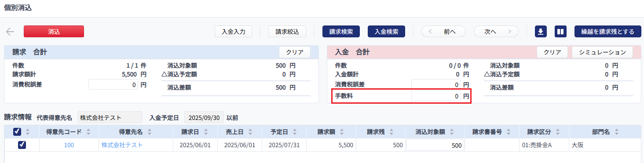Click the red 消込 button
This screenshot has width=644, height=163.
coord(54,31)
